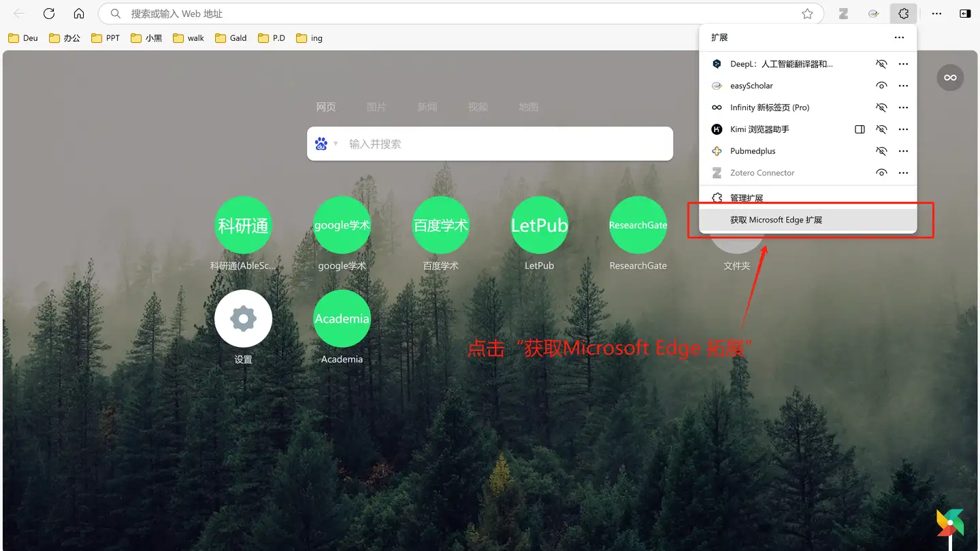Click the Infinity logo circle button
This screenshot has width=980, height=551.
pyautogui.click(x=950, y=78)
